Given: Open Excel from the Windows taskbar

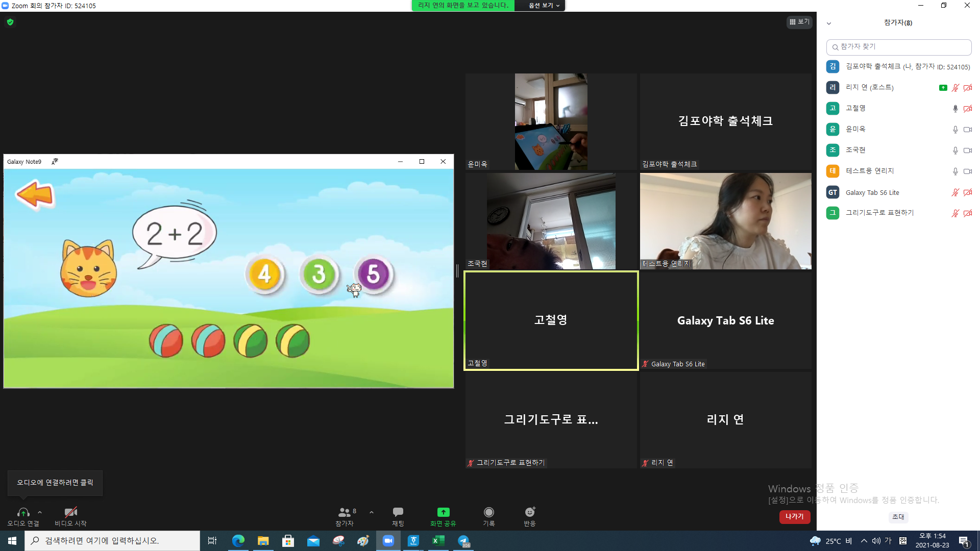Looking at the screenshot, I should [438, 541].
